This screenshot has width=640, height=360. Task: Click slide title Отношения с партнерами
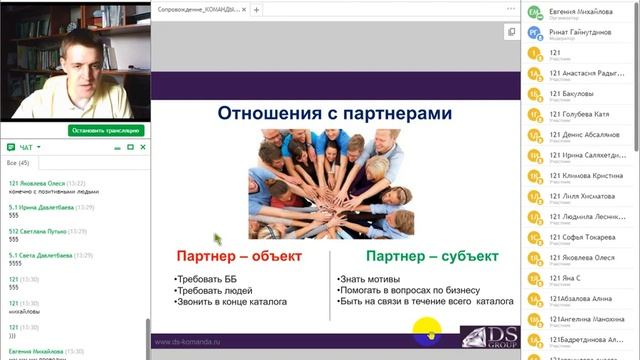(x=335, y=113)
